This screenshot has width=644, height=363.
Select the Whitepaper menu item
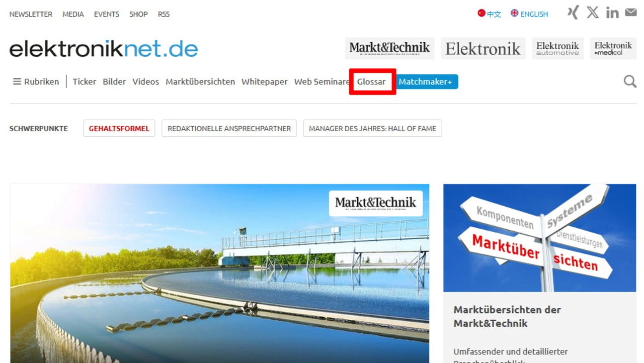click(x=265, y=81)
